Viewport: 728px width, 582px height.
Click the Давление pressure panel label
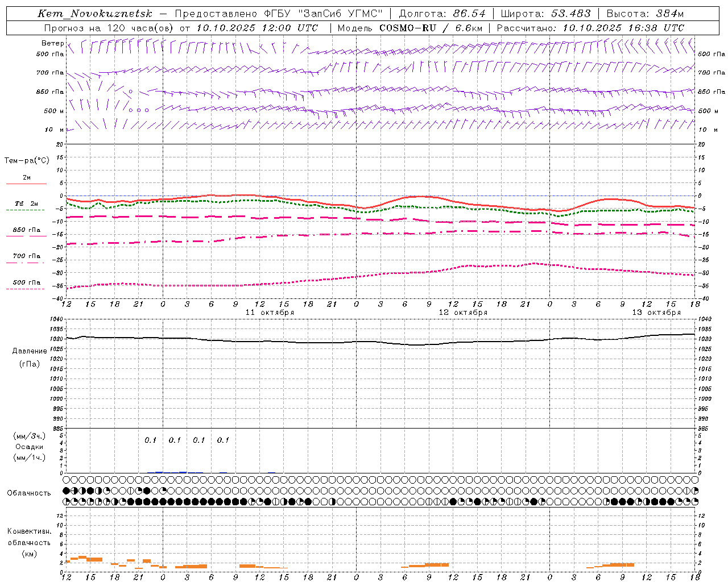(x=30, y=351)
